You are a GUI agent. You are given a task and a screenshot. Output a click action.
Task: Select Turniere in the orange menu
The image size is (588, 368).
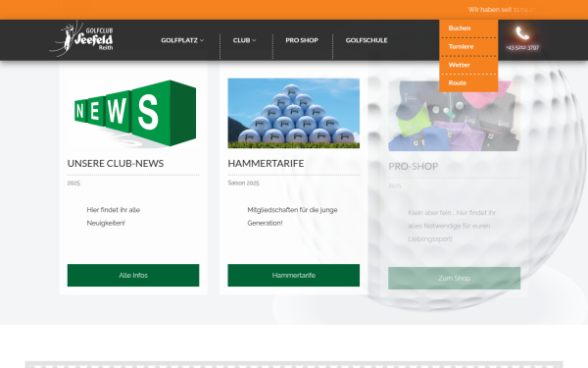pos(461,46)
